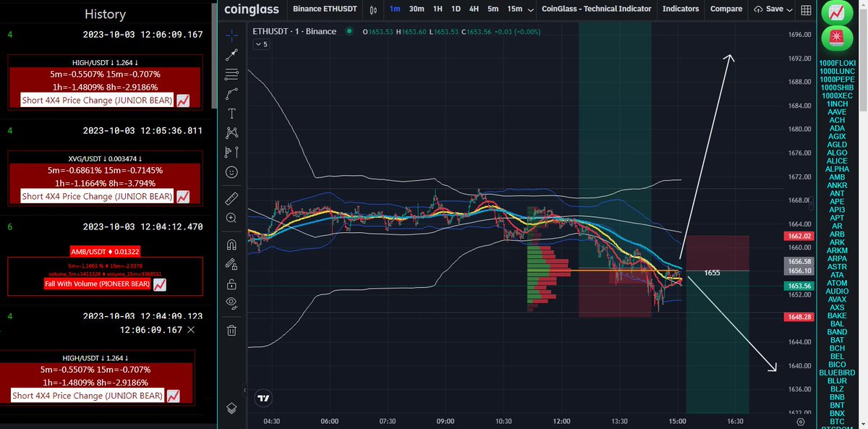Select the ruler Measure tool
This screenshot has height=429, width=868.
coord(231,197)
